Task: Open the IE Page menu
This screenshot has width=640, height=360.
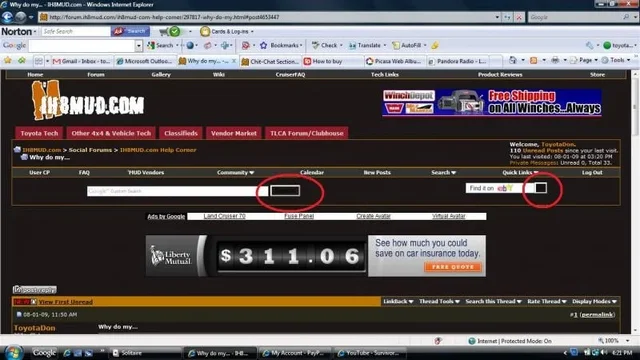Action: coord(584,60)
